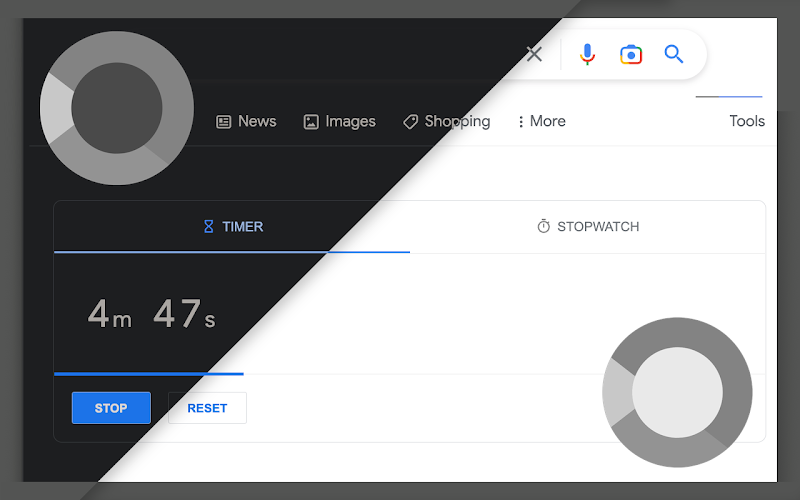
Task: Click the picture icon next to Images
Action: [311, 122]
